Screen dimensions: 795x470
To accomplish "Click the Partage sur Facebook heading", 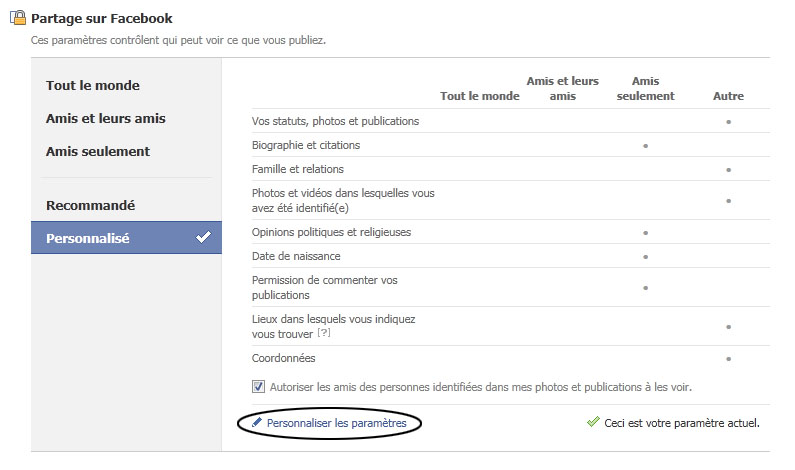I will click(101, 18).
